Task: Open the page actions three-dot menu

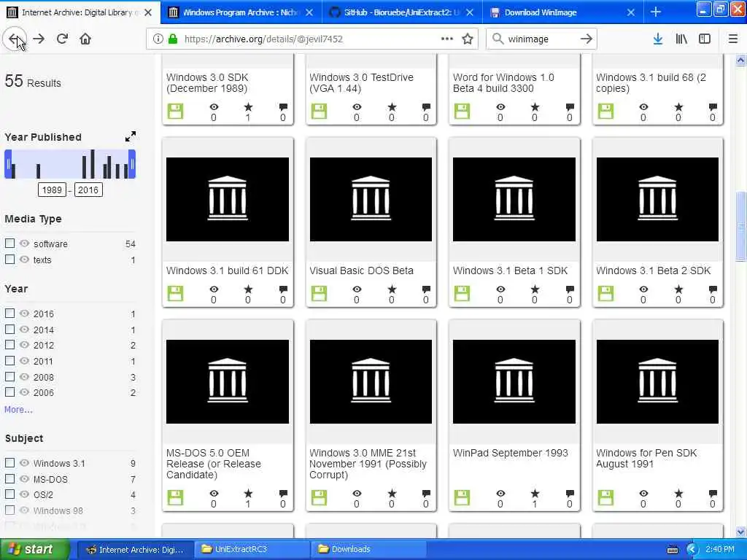Action: [447, 39]
